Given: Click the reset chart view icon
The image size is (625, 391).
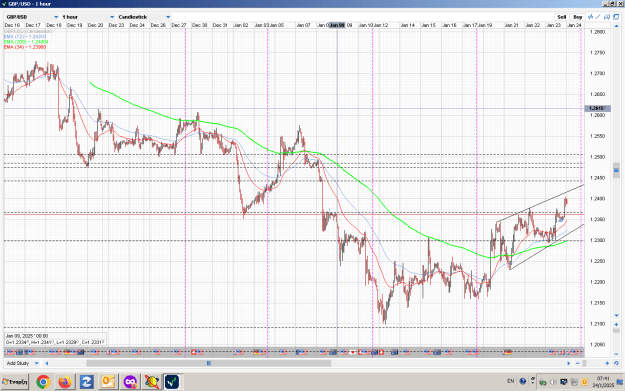Looking at the screenshot, I should (x=616, y=363).
